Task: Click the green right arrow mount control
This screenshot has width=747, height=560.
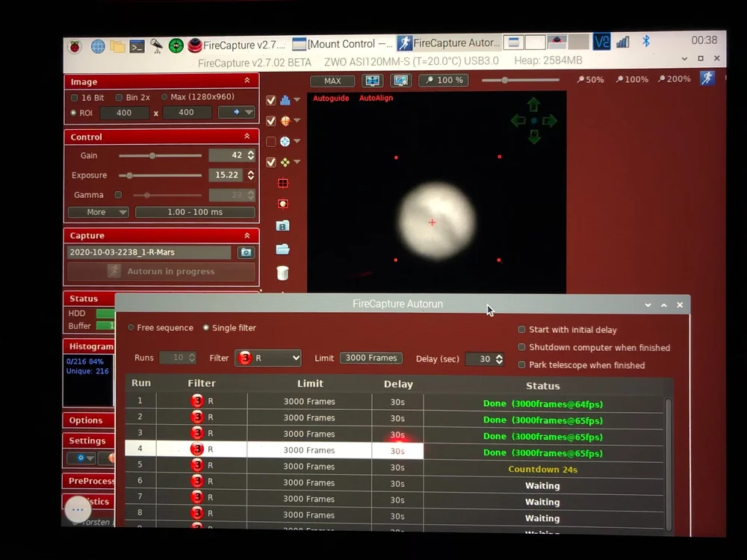Action: point(549,121)
